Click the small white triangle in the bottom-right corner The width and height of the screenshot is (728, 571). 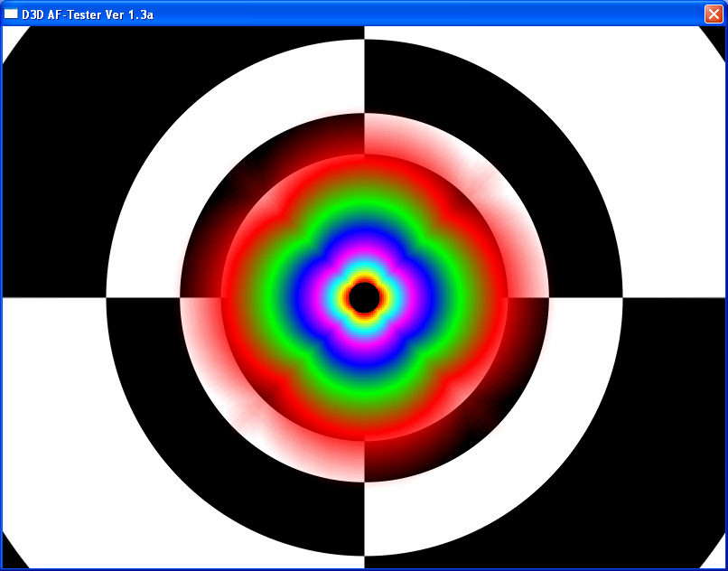(x=717, y=557)
